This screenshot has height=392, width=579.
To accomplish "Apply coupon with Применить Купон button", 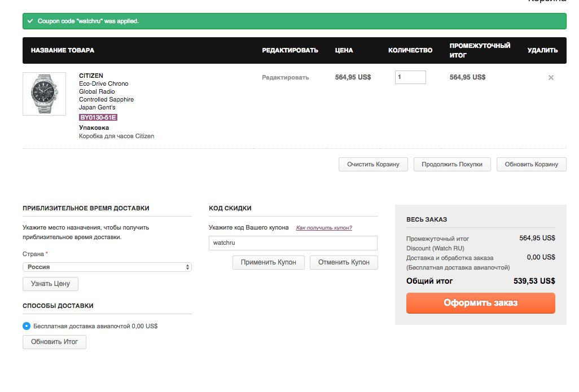I will (x=269, y=262).
